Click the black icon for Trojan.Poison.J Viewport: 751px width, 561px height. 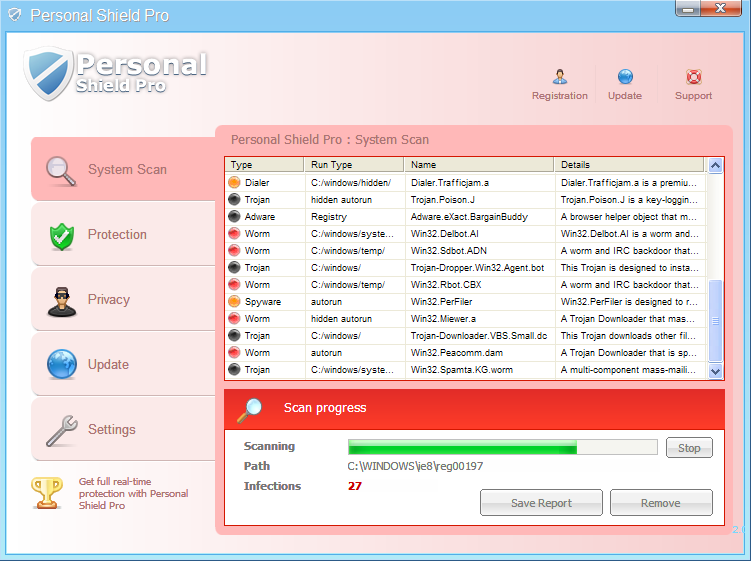pyautogui.click(x=234, y=199)
